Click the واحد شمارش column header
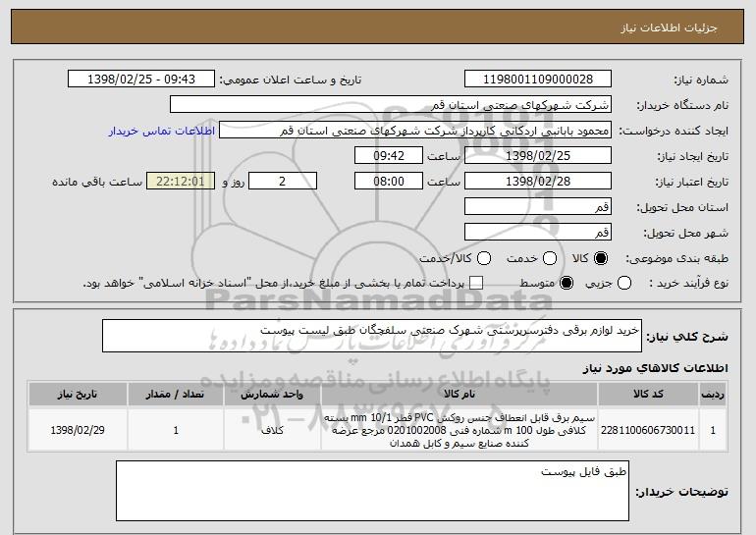756x535 pixels. coord(272,395)
